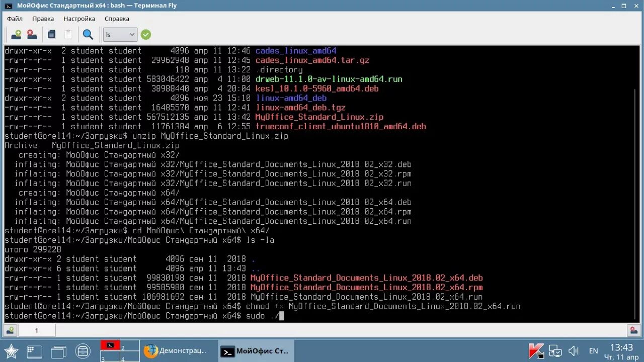This screenshot has width=644, height=362.
Task: Toggle the EN keyboard layout indicator
Action: point(593,351)
